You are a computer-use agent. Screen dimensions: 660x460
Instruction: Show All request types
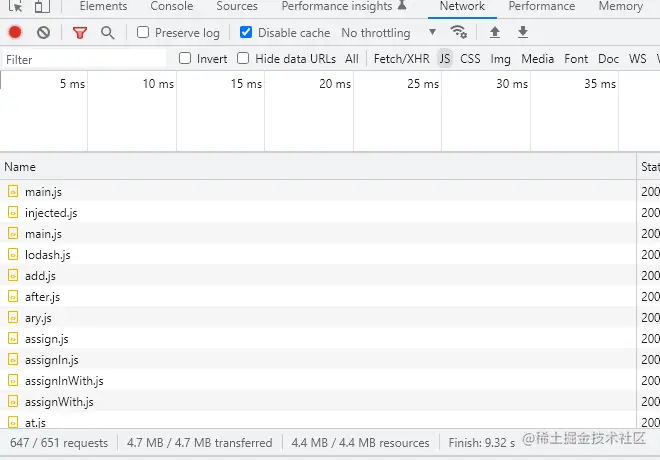tap(352, 58)
